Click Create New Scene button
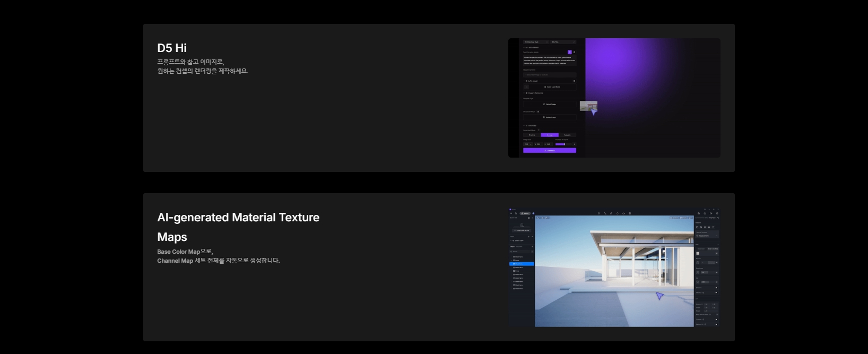Image resolution: width=868 pixels, height=354 pixels. click(x=522, y=230)
